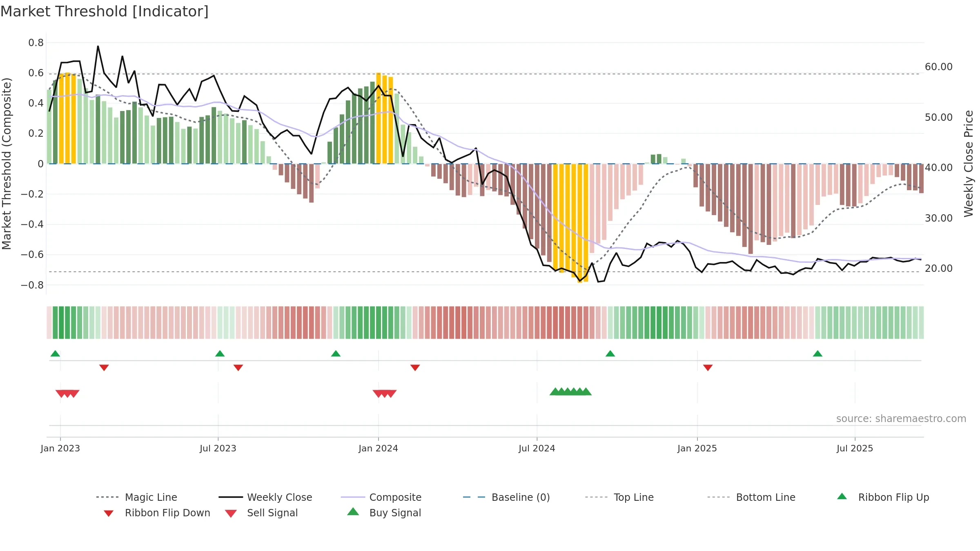Toggle the Magic Line legend entry
The height and width of the screenshot is (551, 980).
(x=136, y=497)
